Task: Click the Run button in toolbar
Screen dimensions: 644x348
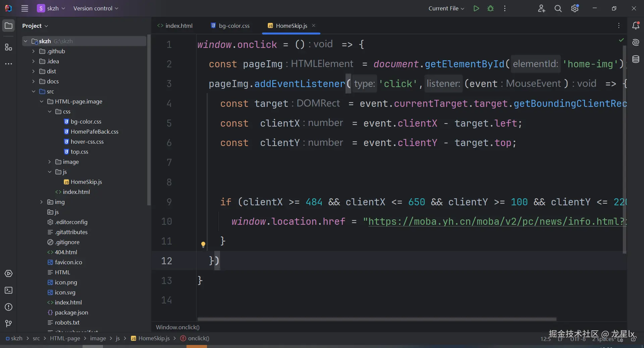Action: point(476,8)
